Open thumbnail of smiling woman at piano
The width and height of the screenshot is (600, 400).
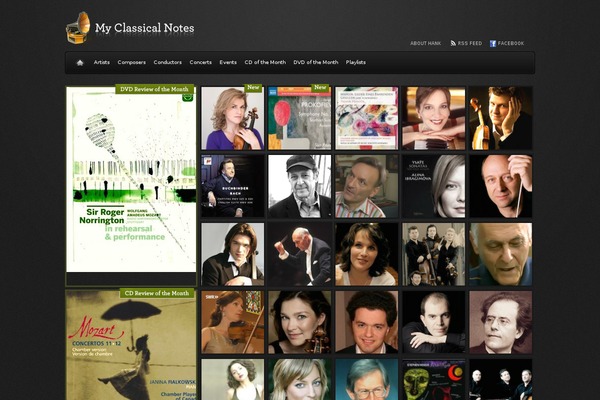tap(434, 118)
